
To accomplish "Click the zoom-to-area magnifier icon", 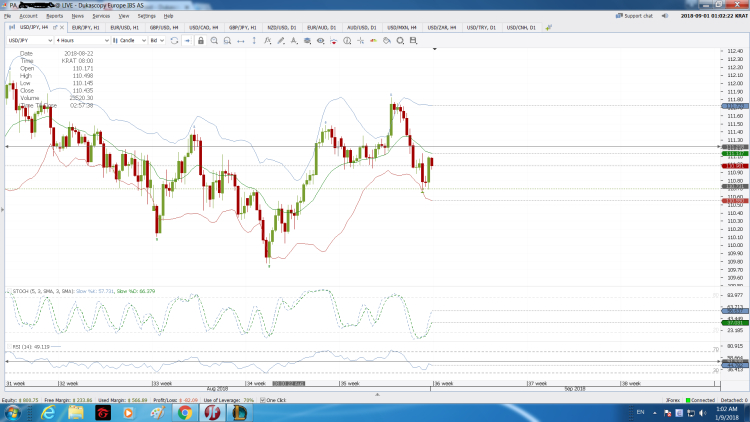I will [x=228, y=41].
